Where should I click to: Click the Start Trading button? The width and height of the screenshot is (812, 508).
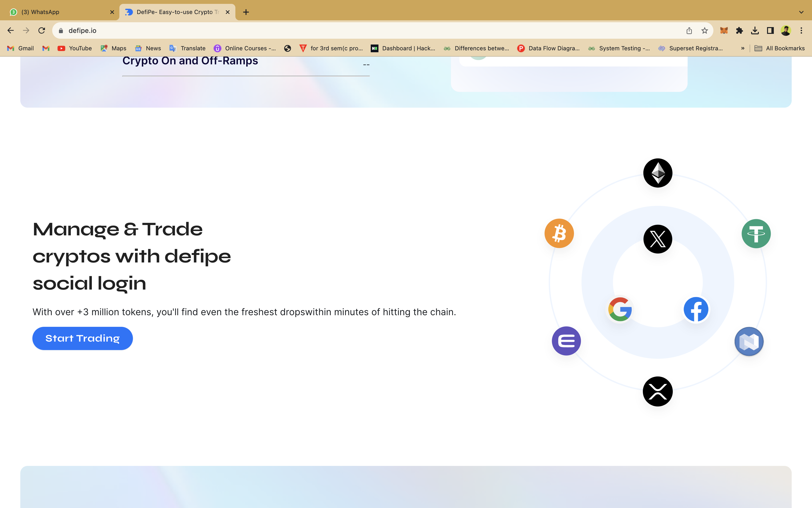[x=83, y=338]
